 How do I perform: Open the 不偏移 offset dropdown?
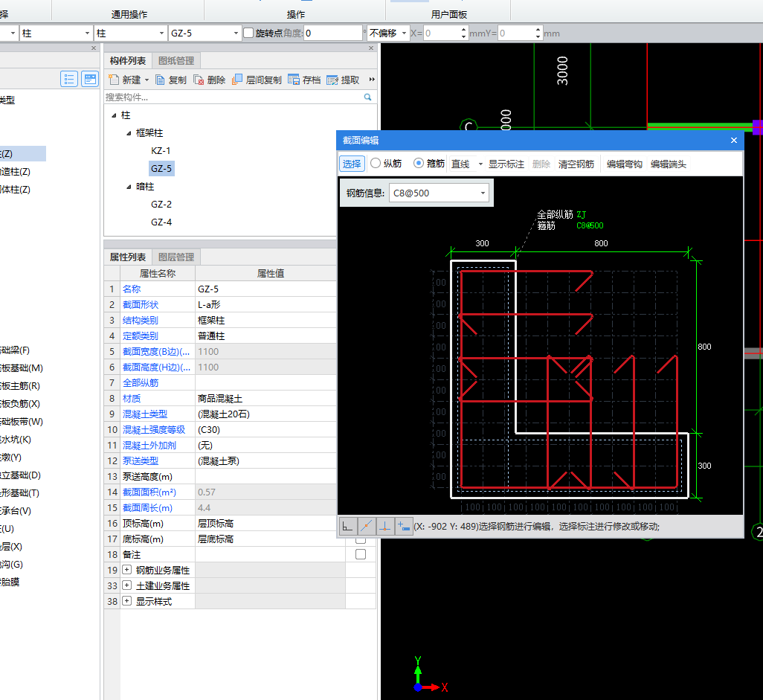404,33
